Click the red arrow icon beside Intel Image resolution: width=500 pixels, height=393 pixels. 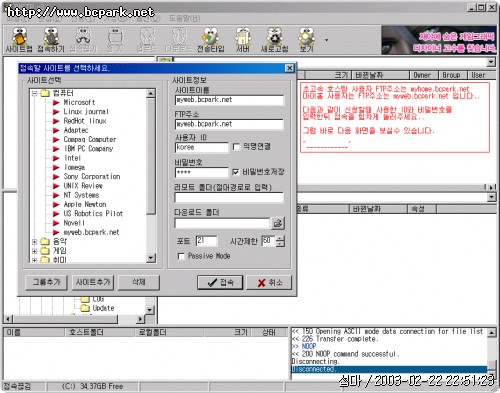56,158
